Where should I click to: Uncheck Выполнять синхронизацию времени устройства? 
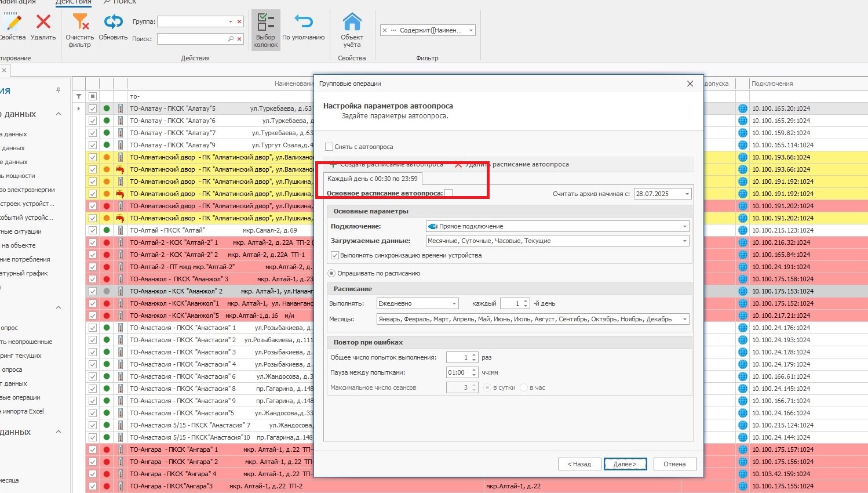coord(335,255)
